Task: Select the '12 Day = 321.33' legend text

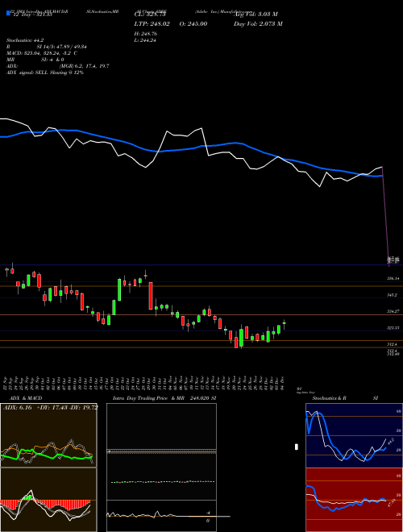Action: point(32,15)
